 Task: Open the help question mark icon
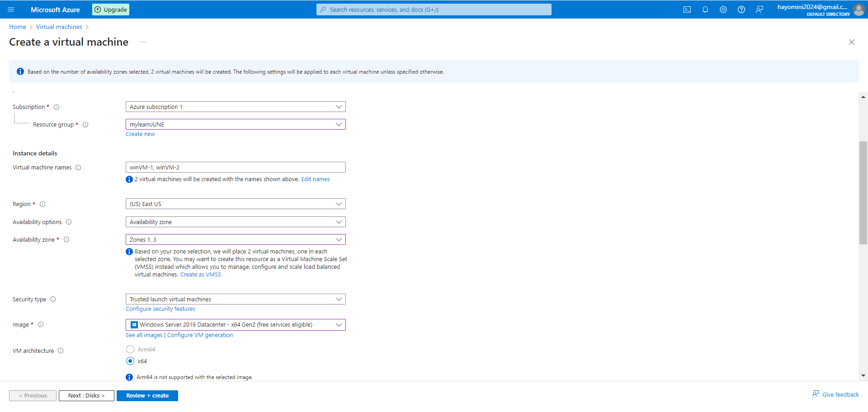coord(741,9)
